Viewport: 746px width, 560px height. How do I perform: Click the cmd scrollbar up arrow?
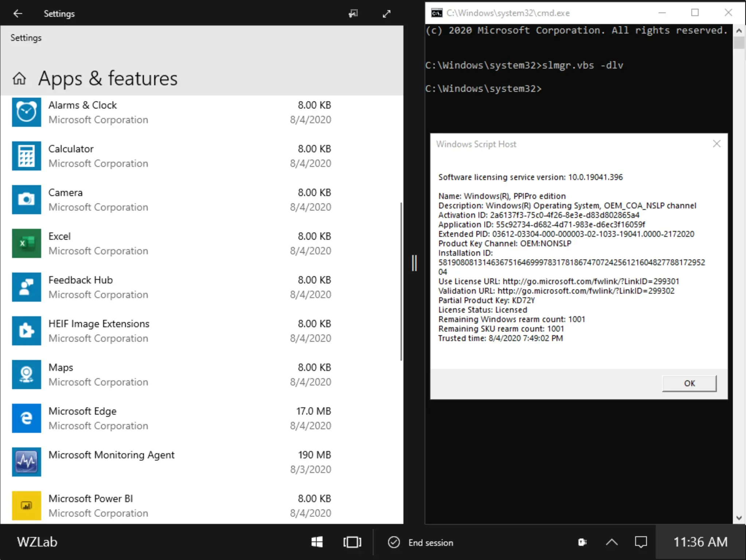739,31
